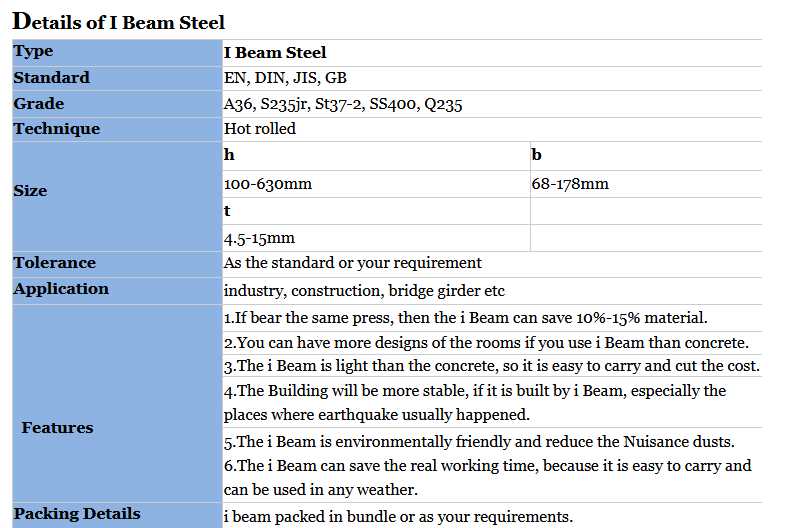Select "As the standard or your requirement" text
This screenshot has width=791, height=528.
coord(353,263)
